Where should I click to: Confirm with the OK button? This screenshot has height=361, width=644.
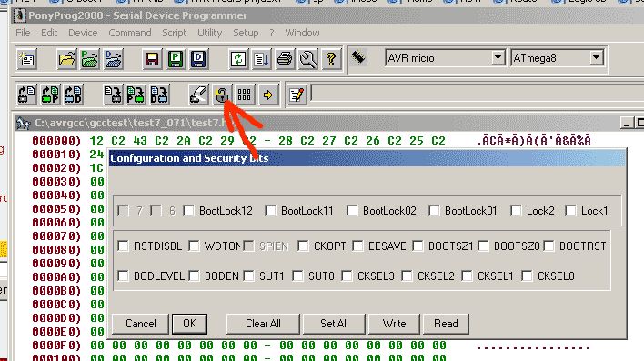[189, 324]
